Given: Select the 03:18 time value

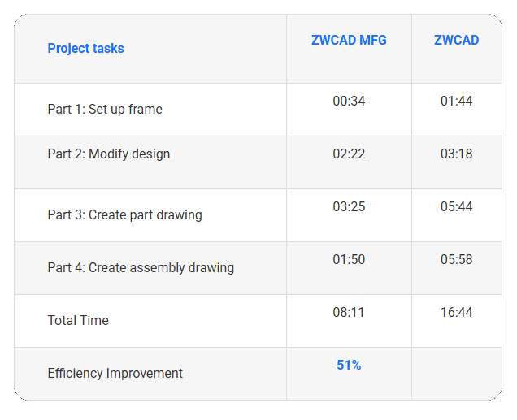Looking at the screenshot, I should coord(456,154).
